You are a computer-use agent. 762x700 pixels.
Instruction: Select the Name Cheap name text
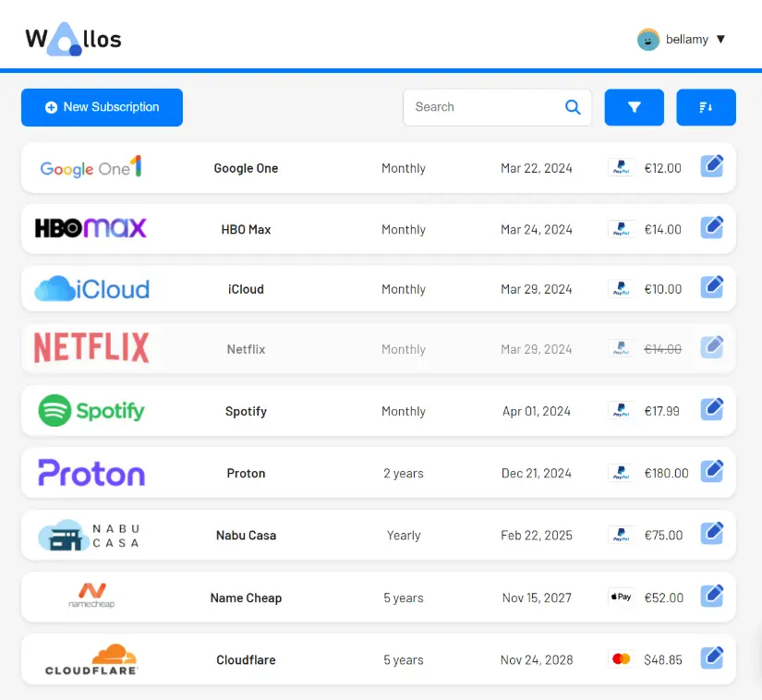click(x=246, y=598)
